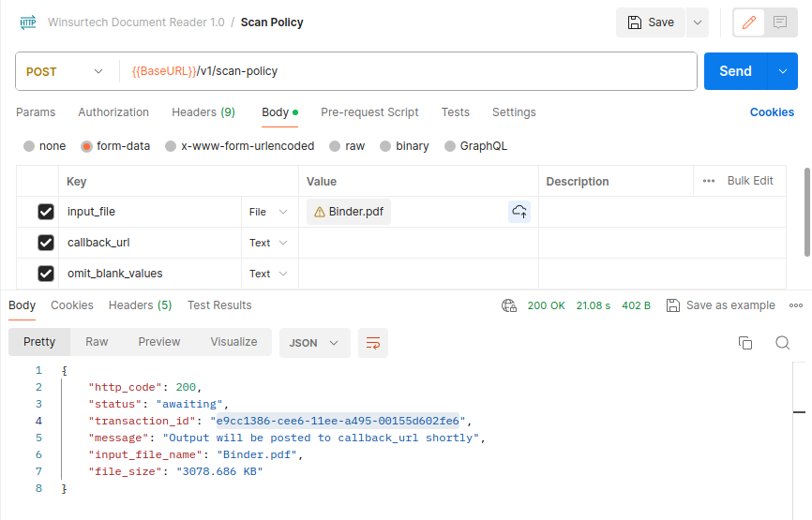812x520 pixels.
Task: Click the omit_blank_values value field
Action: pos(418,274)
